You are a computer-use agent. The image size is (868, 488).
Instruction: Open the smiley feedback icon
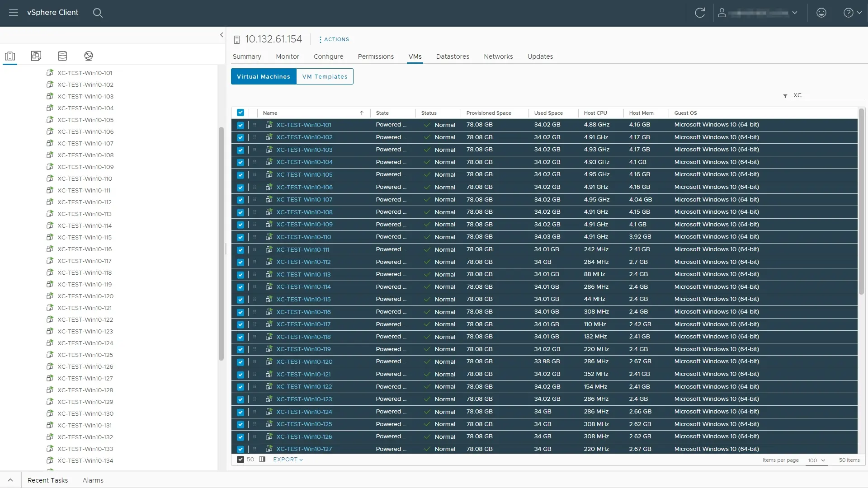click(821, 13)
